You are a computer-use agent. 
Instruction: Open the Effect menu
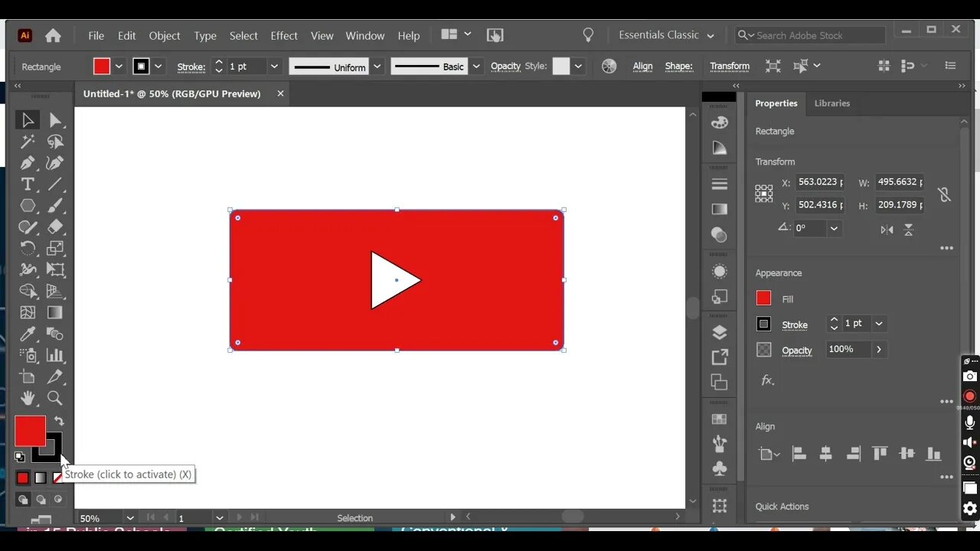(284, 36)
